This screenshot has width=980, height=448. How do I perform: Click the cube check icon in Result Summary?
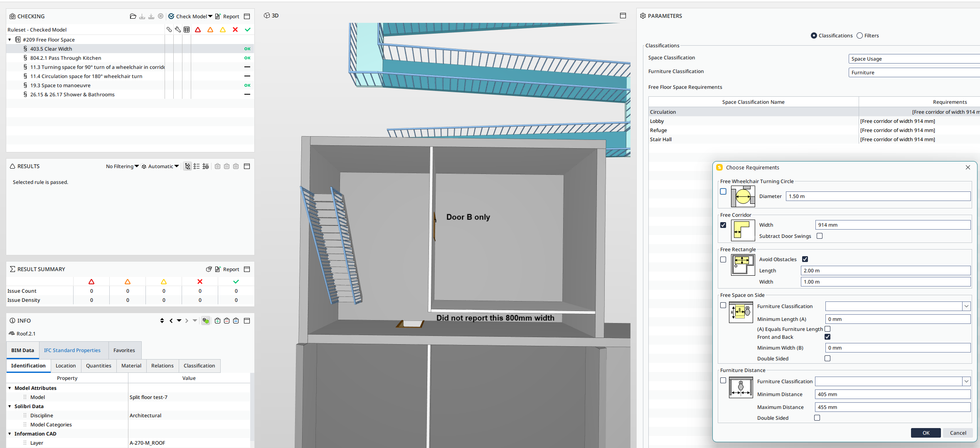[x=209, y=269]
